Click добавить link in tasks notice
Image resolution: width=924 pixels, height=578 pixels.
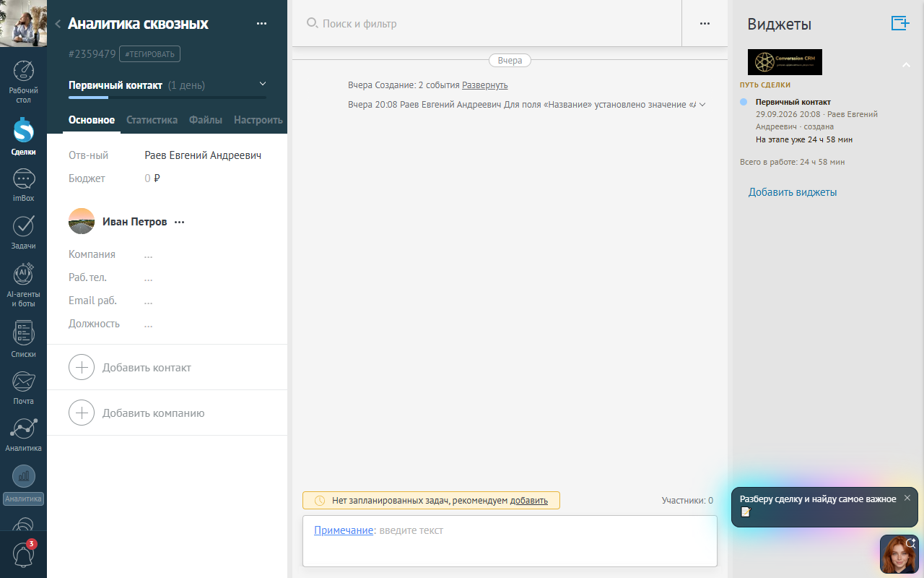coord(529,500)
